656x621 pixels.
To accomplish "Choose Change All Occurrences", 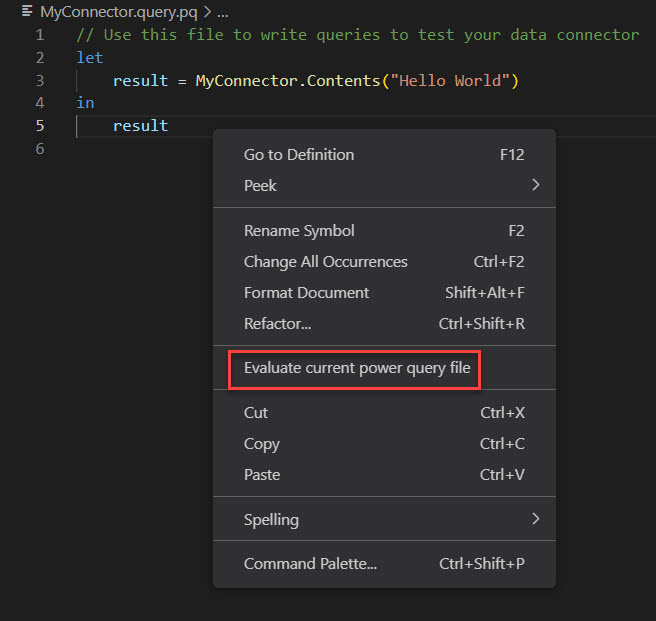I will coord(384,262).
